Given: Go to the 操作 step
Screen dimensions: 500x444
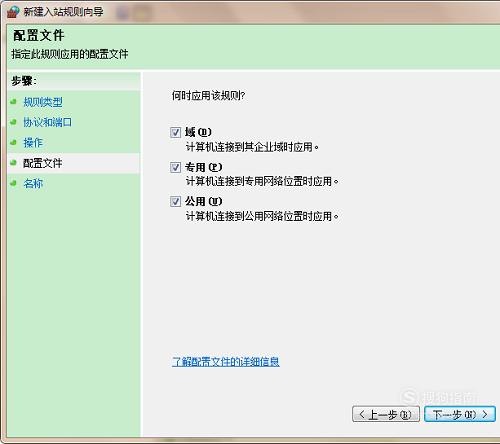Looking at the screenshot, I should point(33,143).
